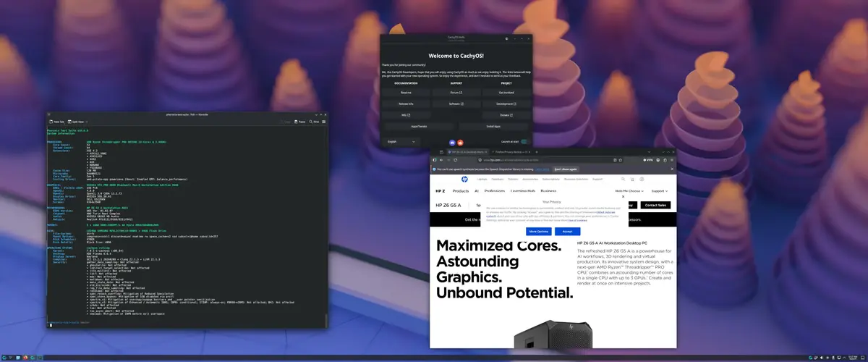
Task: Open the Reddit icon in CachyOS Hello
Action: click(460, 143)
